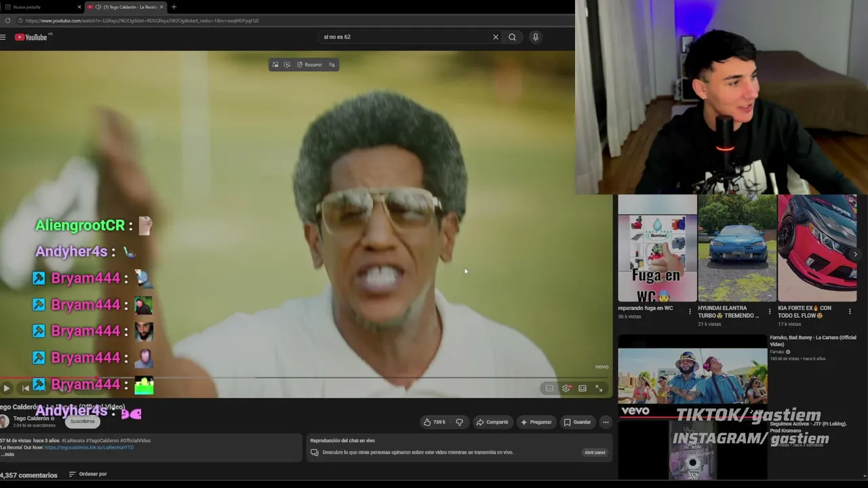The height and width of the screenshot is (488, 868).
Task: Close the Tego Calderón YouTube tab
Action: click(x=161, y=7)
